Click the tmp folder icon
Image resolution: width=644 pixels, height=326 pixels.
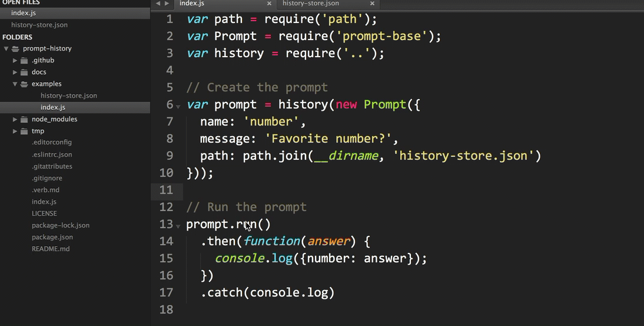24,131
